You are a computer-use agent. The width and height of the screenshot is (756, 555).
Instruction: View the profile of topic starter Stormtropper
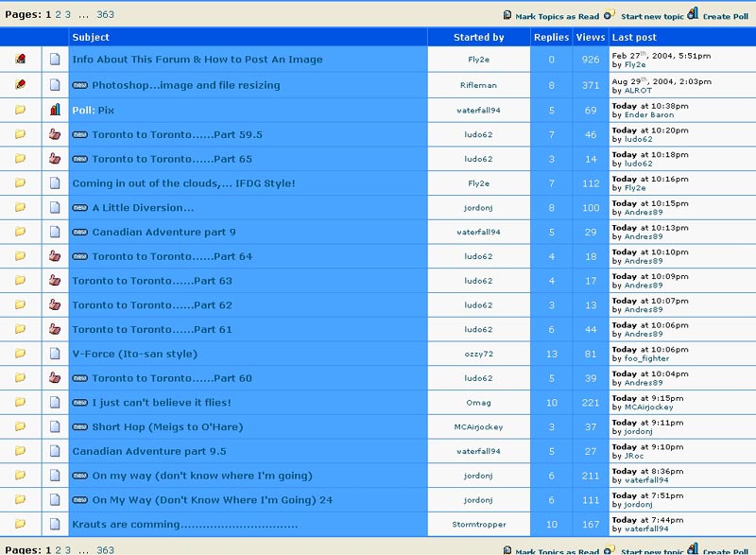pyautogui.click(x=479, y=525)
